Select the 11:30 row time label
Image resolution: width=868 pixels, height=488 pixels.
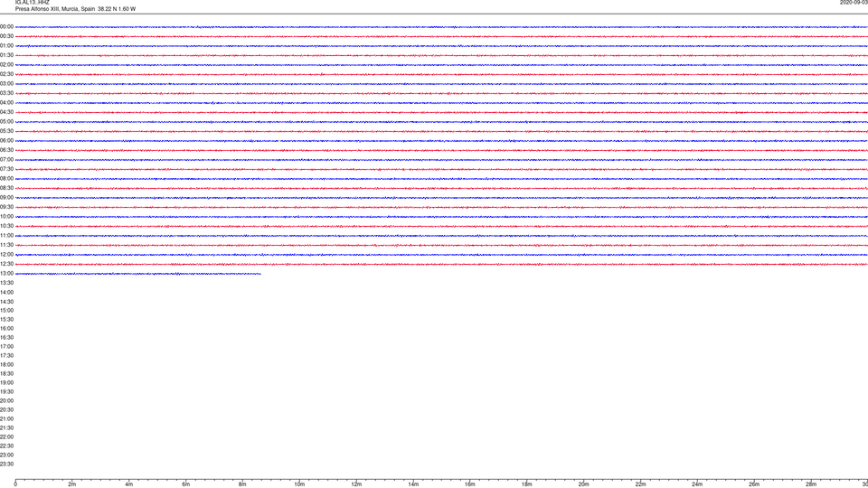6,245
